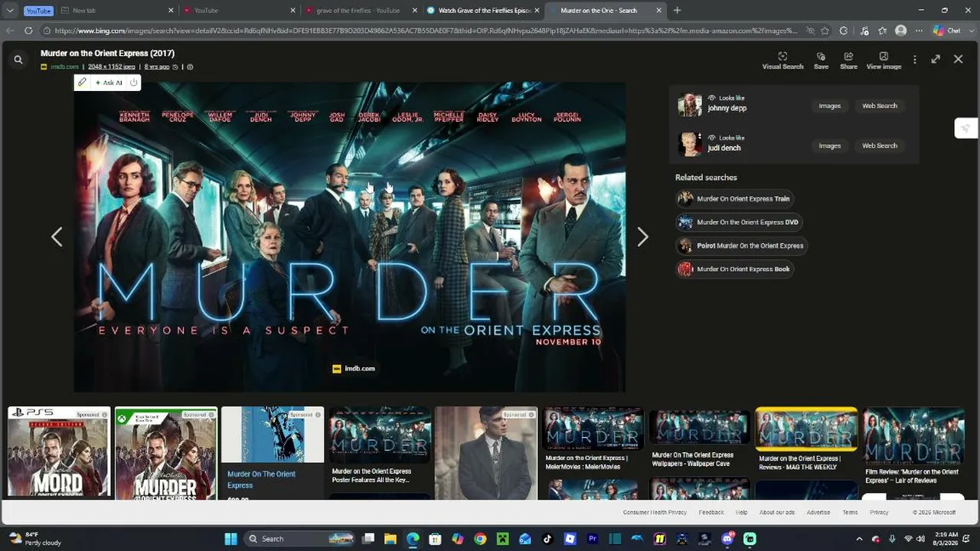The width and height of the screenshot is (980, 551).
Task: Switch to the New tab browser tab
Action: (x=118, y=10)
